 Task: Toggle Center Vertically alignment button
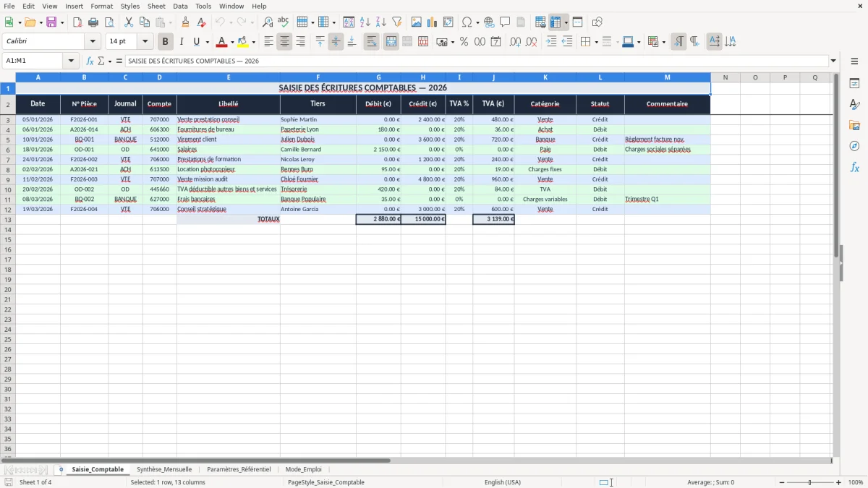[336, 42]
